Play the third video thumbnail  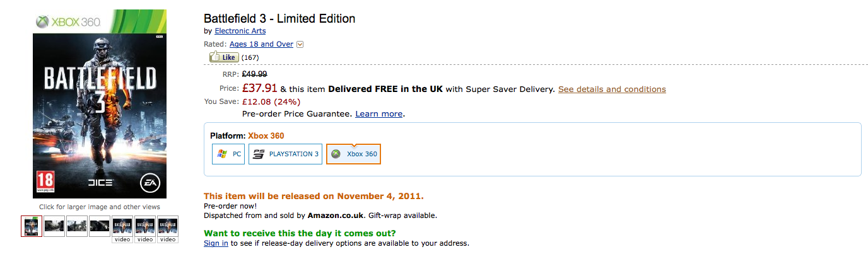coord(168,227)
